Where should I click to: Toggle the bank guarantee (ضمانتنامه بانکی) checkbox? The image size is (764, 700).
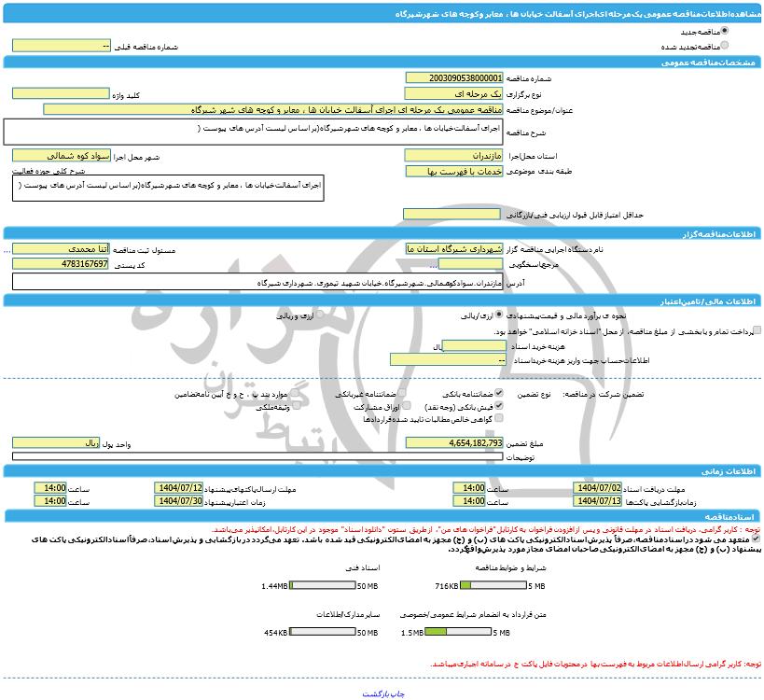point(499,394)
